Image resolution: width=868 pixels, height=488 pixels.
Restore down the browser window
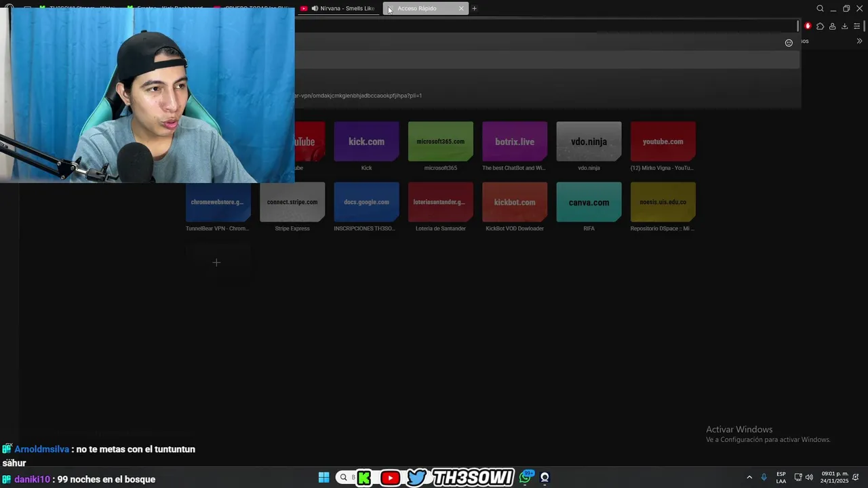coord(846,8)
